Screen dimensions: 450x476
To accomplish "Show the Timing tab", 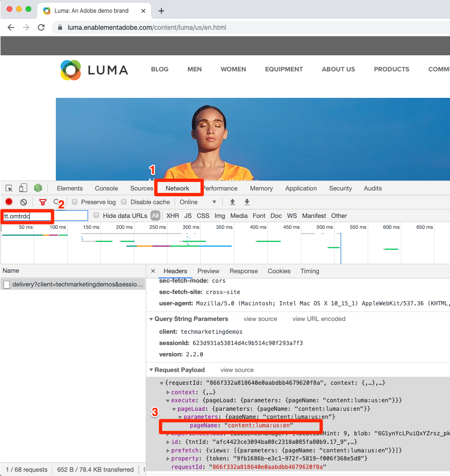I will click(x=309, y=271).
